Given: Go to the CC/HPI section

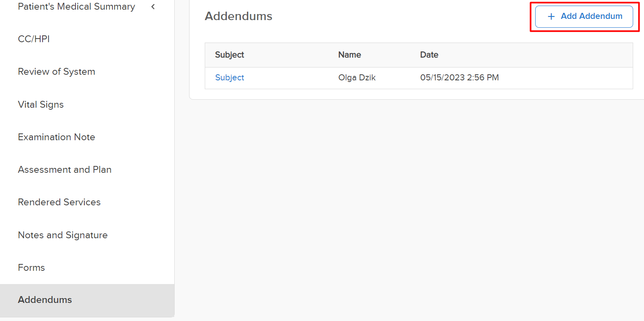Looking at the screenshot, I should [34, 39].
